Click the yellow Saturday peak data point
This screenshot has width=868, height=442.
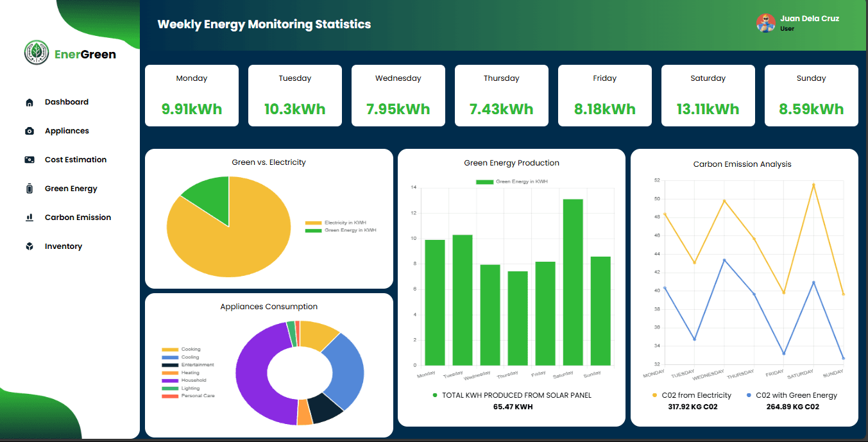click(813, 185)
